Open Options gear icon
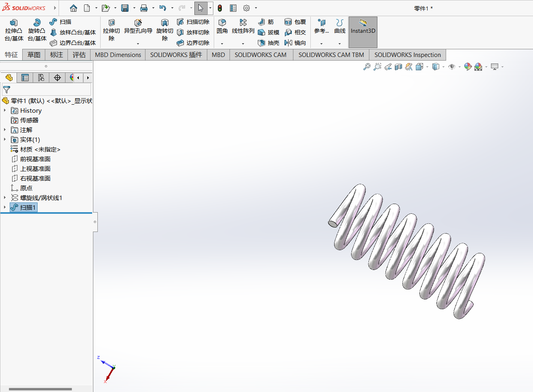Viewport: 533px width, 392px height. pos(246,8)
